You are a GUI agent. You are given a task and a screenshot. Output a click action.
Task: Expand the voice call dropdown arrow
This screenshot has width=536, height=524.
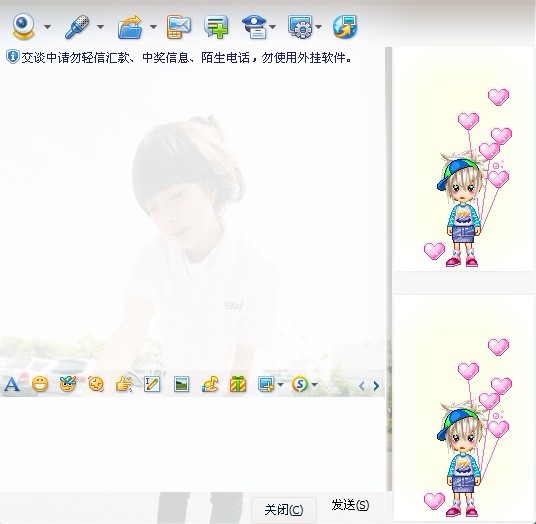point(100,27)
